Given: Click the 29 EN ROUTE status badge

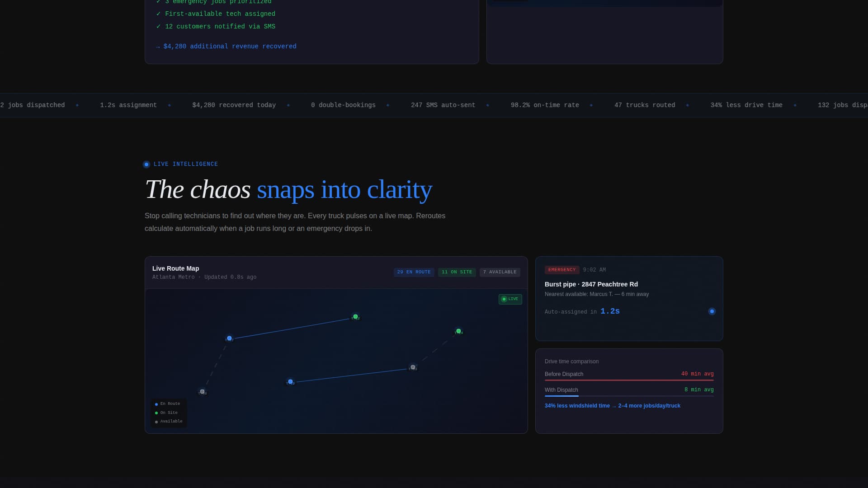Looking at the screenshot, I should [414, 272].
